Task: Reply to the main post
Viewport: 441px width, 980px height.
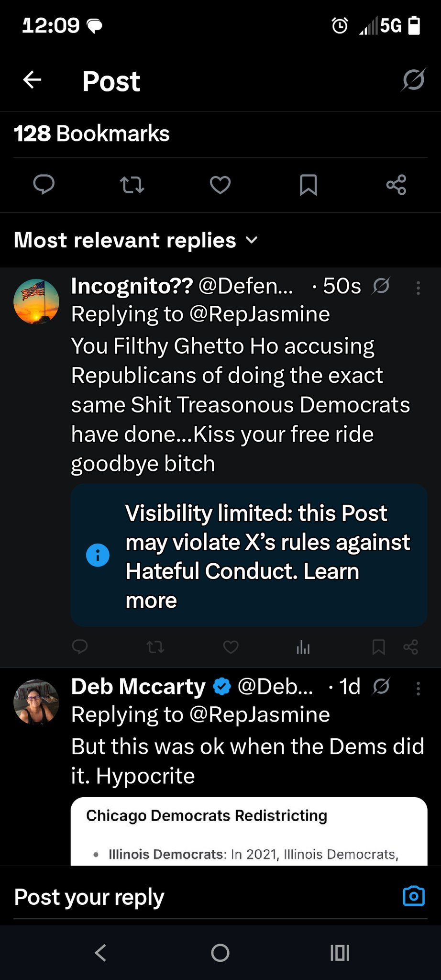Action: pyautogui.click(x=44, y=184)
